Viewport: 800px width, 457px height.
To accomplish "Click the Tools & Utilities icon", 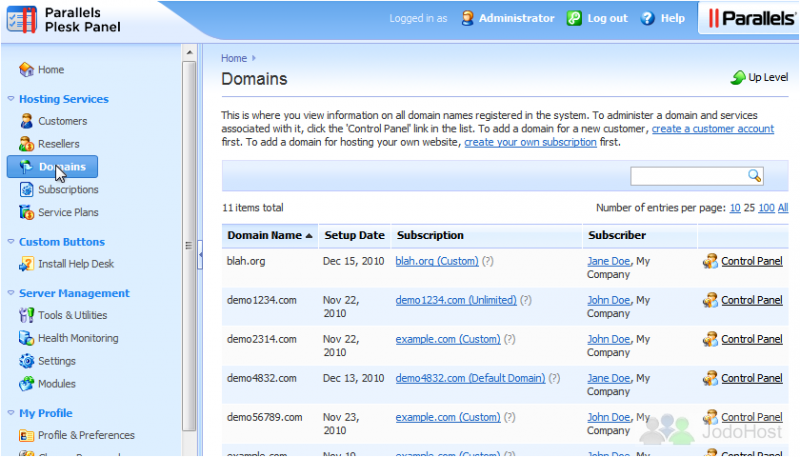I will point(26,315).
